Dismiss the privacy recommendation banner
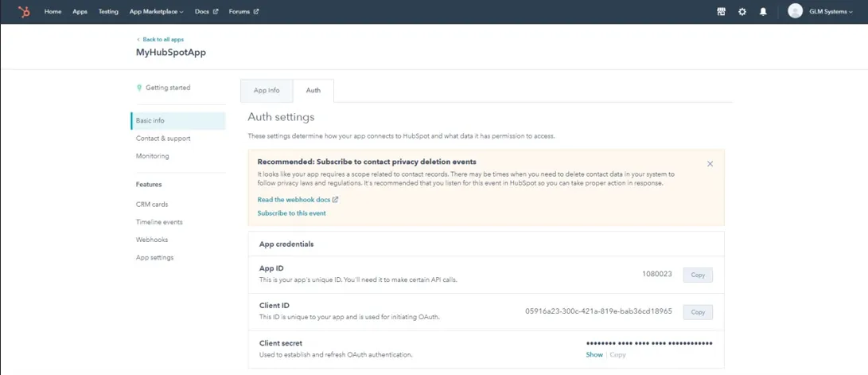 click(x=710, y=164)
